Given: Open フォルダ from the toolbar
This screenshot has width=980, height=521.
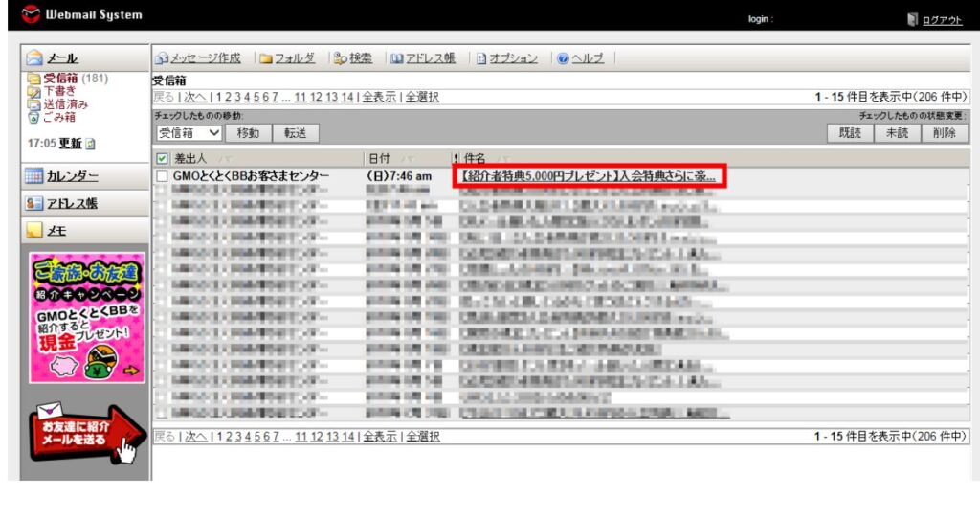Looking at the screenshot, I should (287, 58).
